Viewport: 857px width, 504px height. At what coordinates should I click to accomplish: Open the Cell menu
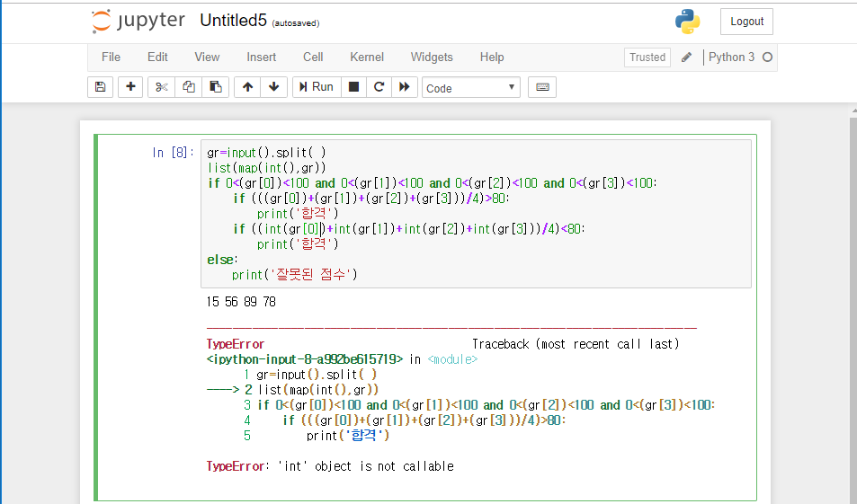[313, 57]
